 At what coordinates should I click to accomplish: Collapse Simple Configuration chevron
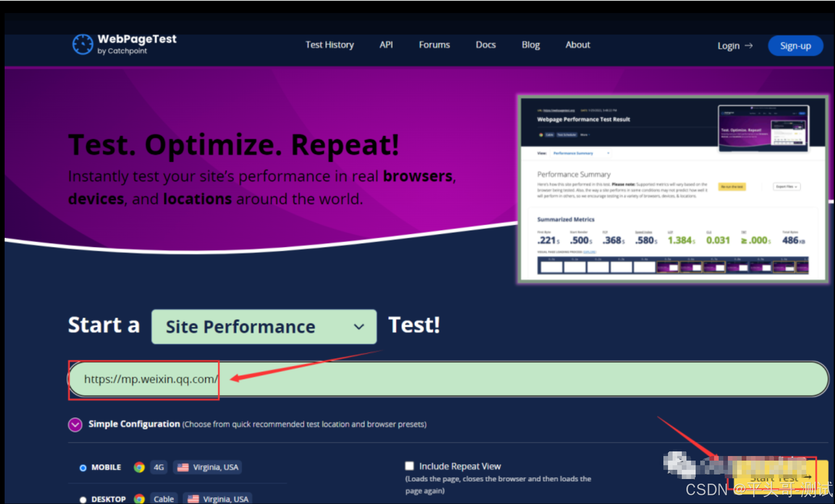coord(75,425)
